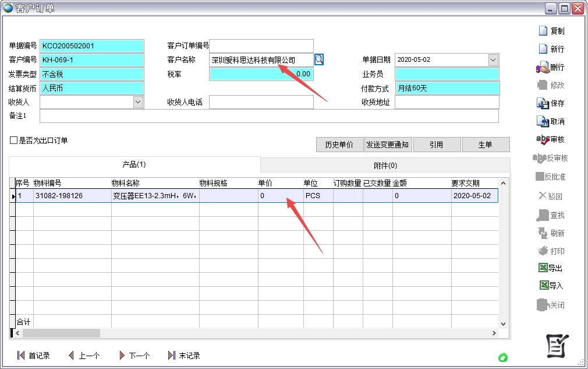This screenshot has height=369, width=588.
Task: Toggle 是否为出口订单 checkbox
Action: point(13,140)
